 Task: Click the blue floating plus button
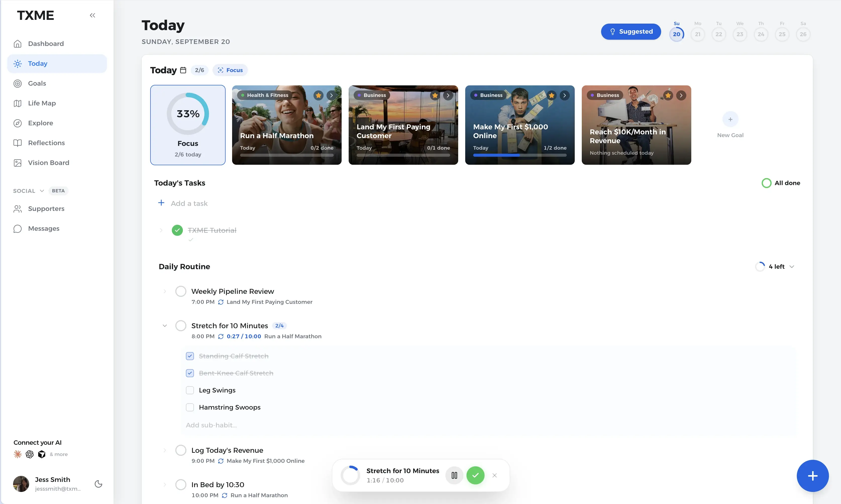tap(812, 475)
